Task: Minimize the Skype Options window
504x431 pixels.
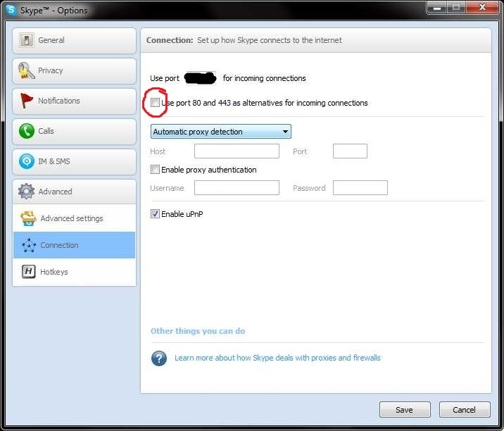Action: tap(437, 7)
